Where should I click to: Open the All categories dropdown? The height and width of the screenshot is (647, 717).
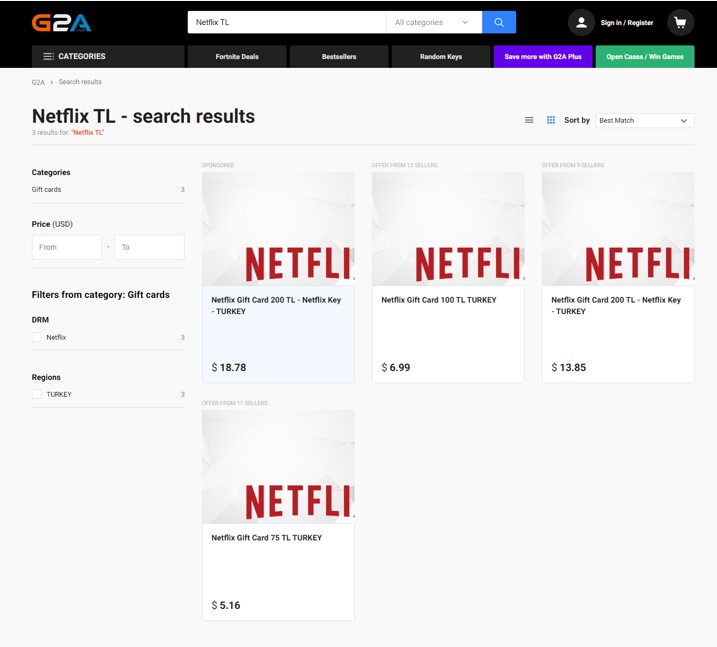pyautogui.click(x=433, y=22)
